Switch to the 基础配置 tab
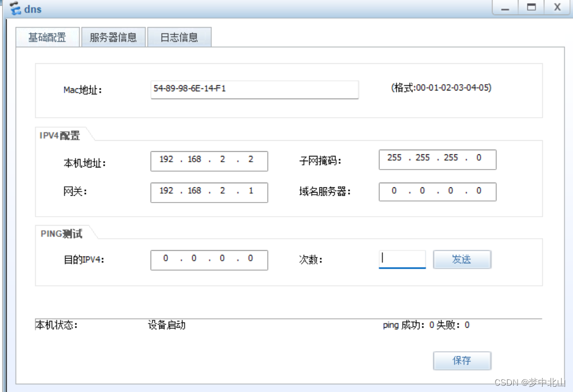573x392 pixels. pyautogui.click(x=48, y=37)
